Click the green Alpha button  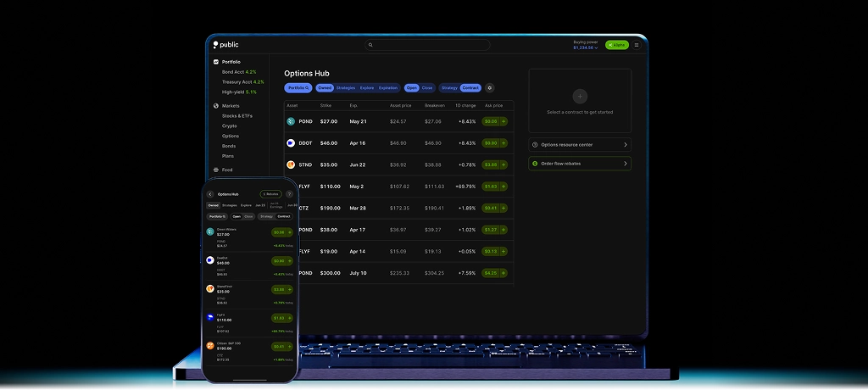pyautogui.click(x=616, y=45)
